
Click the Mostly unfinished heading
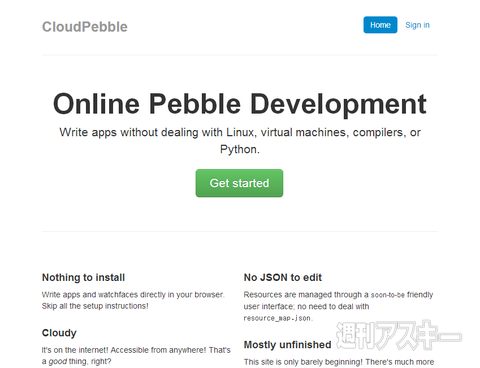(287, 345)
